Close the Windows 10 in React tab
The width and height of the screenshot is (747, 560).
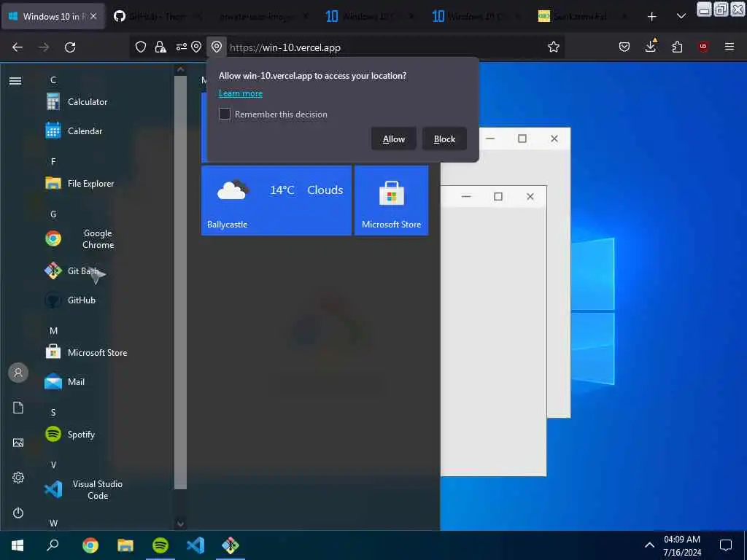[94, 17]
